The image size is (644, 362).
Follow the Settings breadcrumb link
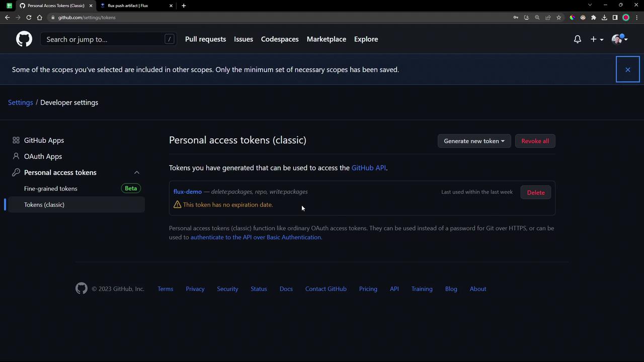click(20, 103)
